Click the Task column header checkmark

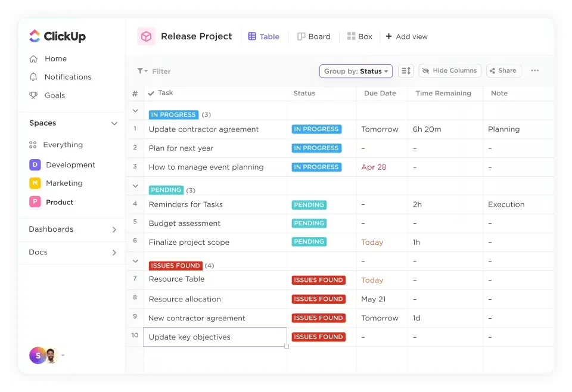[x=151, y=94]
